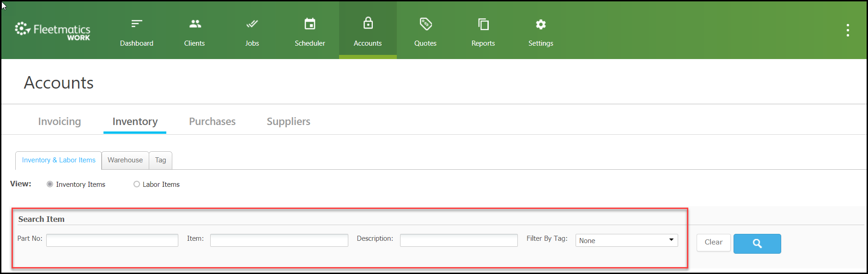Open the Clients people icon
This screenshot has height=274, width=868.
(x=195, y=24)
